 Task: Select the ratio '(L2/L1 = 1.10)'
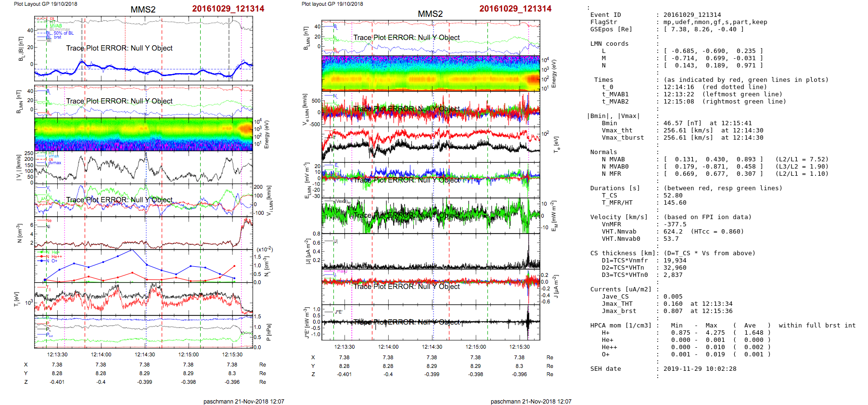(x=802, y=174)
